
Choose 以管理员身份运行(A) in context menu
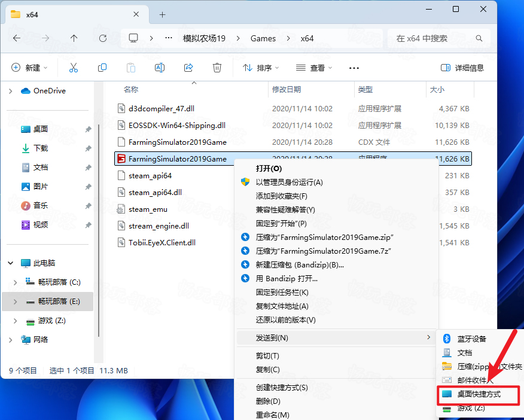tap(290, 182)
